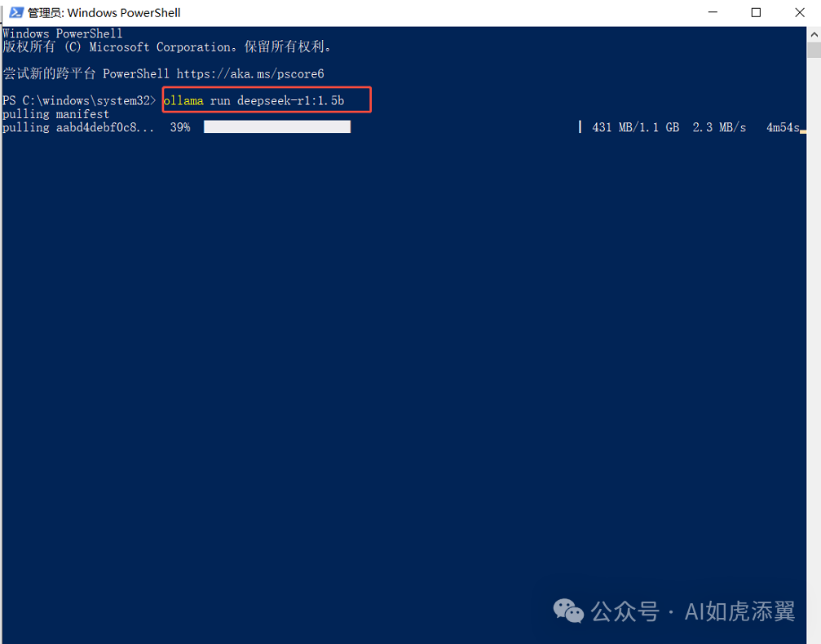Maximize the PowerShell window

click(756, 12)
